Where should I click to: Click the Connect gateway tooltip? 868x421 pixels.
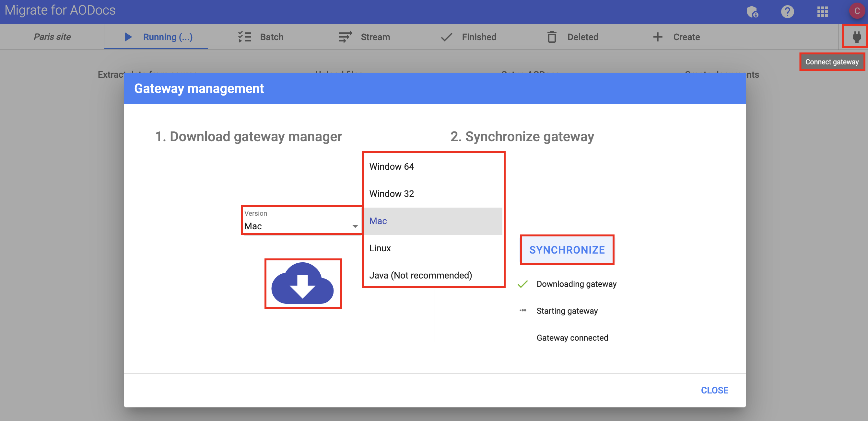832,62
